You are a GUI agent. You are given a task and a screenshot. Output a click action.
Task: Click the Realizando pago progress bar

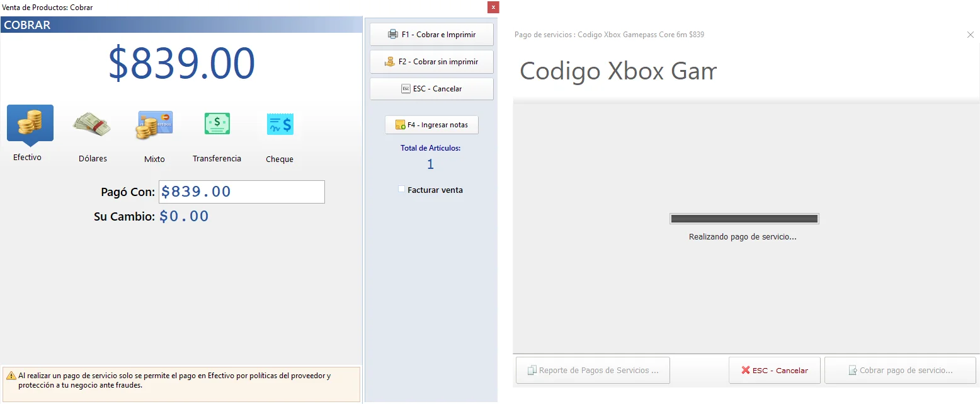[x=744, y=218]
